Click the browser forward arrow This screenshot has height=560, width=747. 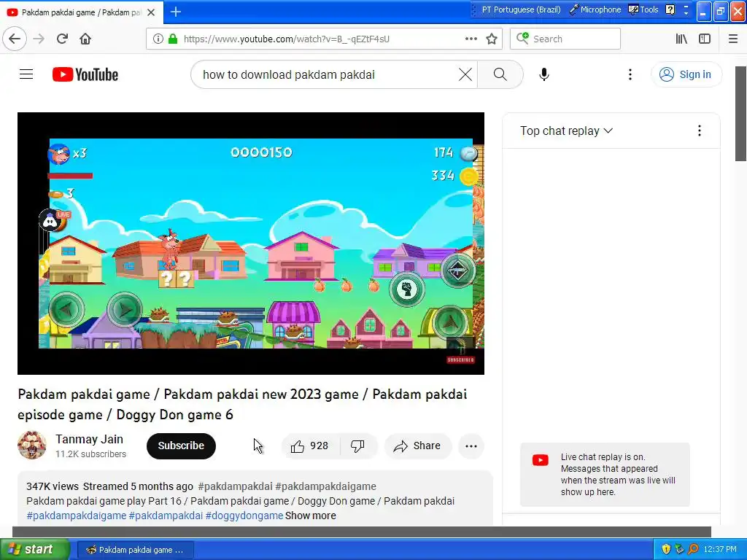39,39
